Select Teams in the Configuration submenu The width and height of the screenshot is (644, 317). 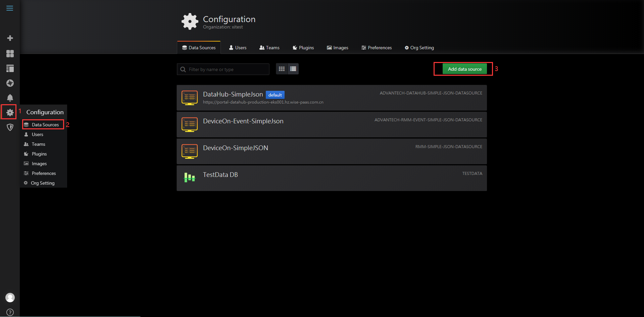(38, 144)
